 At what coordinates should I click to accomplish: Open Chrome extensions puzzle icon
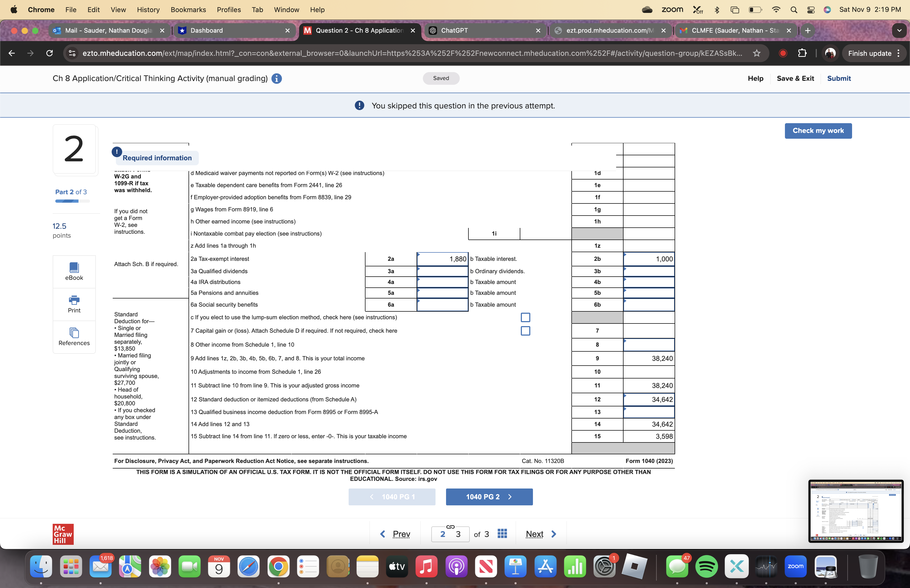[x=802, y=53]
